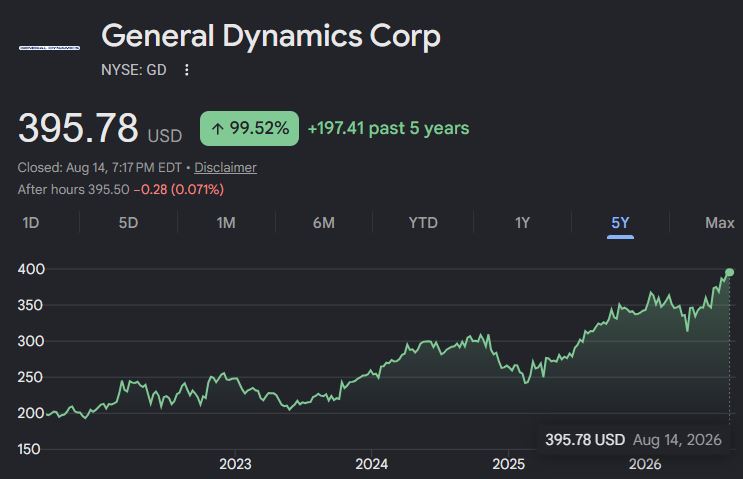
Task: Switch to the 5D range tab
Action: (128, 223)
